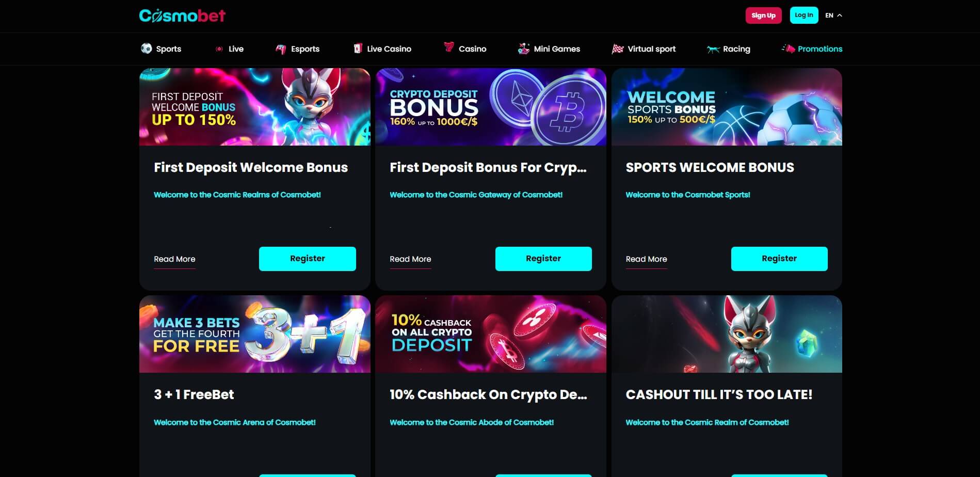Image resolution: width=980 pixels, height=477 pixels.
Task: Click the cyan Log In button
Action: click(804, 15)
